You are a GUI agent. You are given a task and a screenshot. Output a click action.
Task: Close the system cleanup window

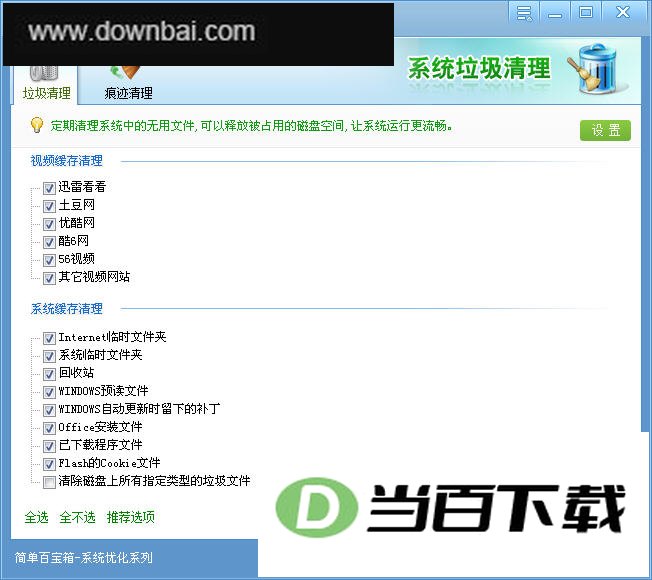coord(622,13)
